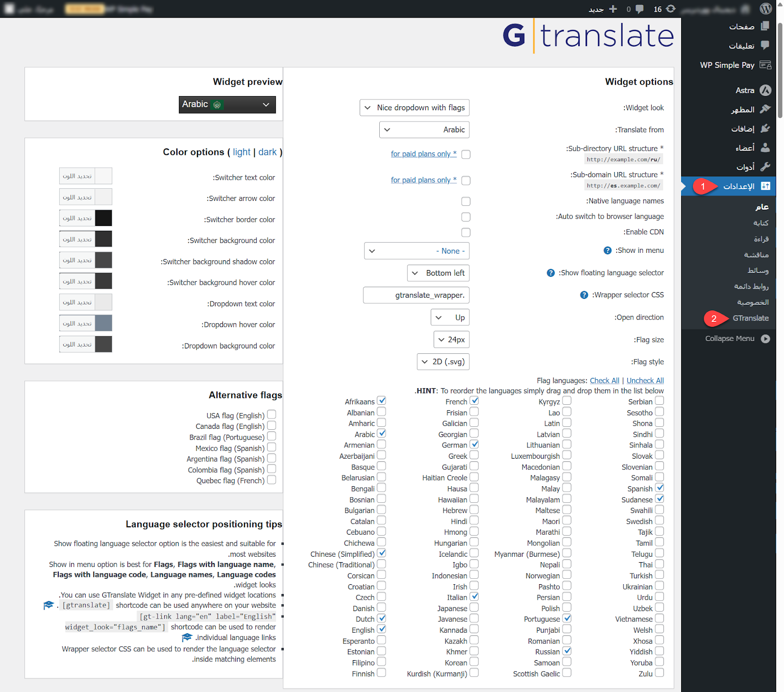Viewport: 784px width, 692px height.
Task: Toggle Native language names checkbox
Action: (x=466, y=201)
